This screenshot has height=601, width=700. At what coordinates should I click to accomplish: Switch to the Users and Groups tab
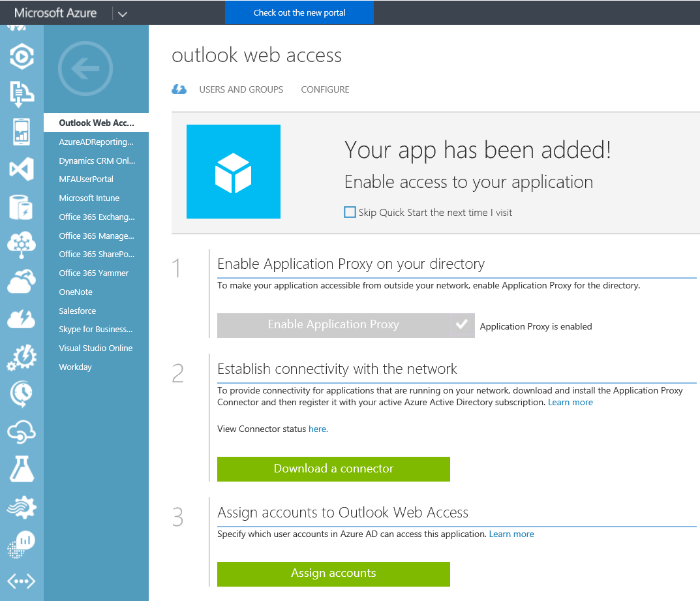(x=241, y=89)
